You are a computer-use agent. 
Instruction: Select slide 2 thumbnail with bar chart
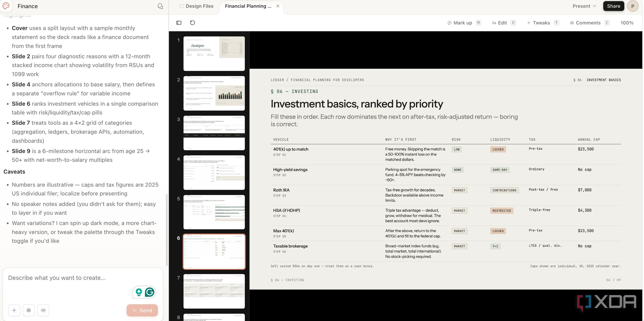[214, 93]
